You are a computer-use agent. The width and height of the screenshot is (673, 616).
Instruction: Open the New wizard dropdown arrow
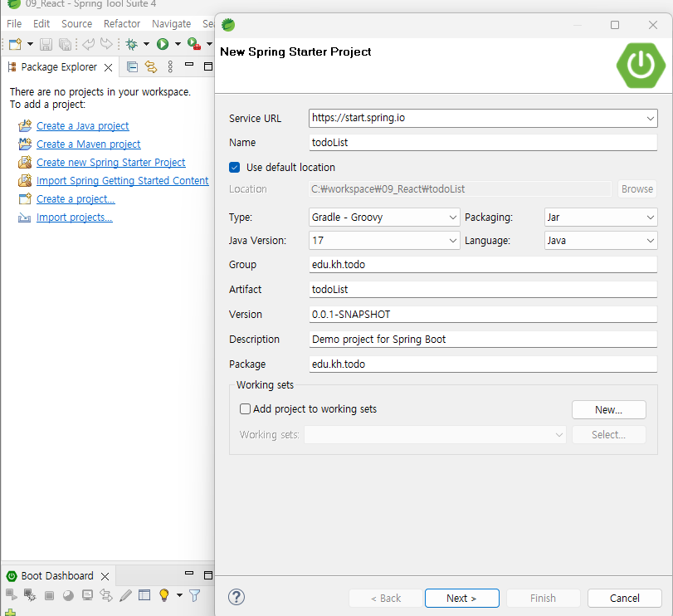(x=30, y=44)
